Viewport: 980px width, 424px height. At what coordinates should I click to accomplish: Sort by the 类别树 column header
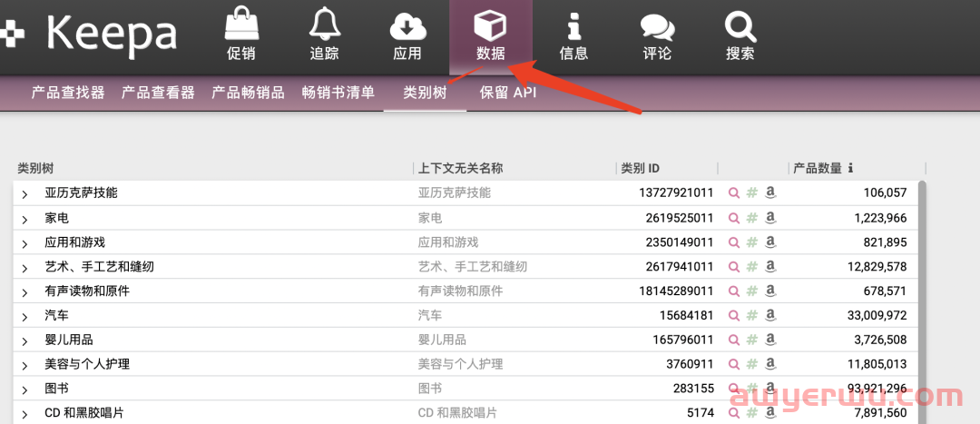click(35, 168)
